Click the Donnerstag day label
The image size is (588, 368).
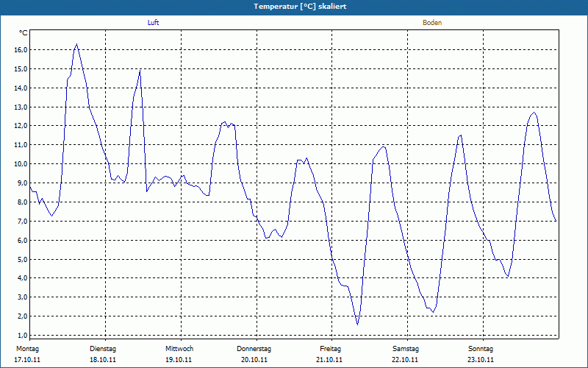tap(254, 349)
